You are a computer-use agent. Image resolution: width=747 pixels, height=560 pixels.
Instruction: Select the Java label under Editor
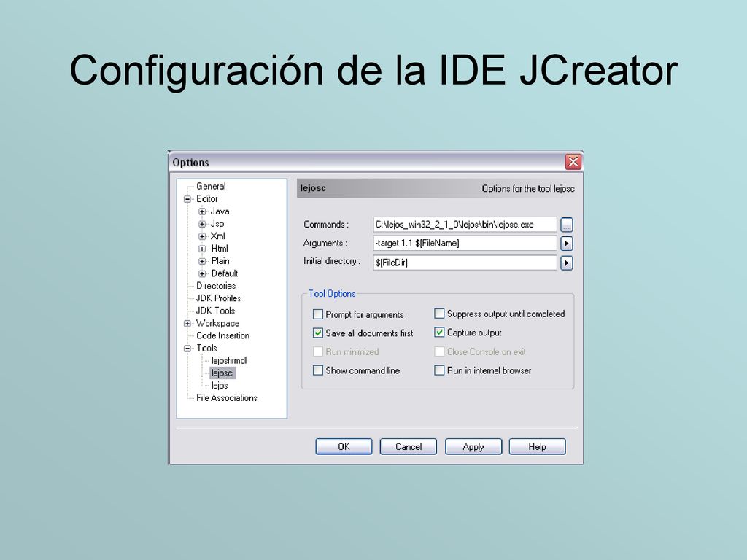220,211
